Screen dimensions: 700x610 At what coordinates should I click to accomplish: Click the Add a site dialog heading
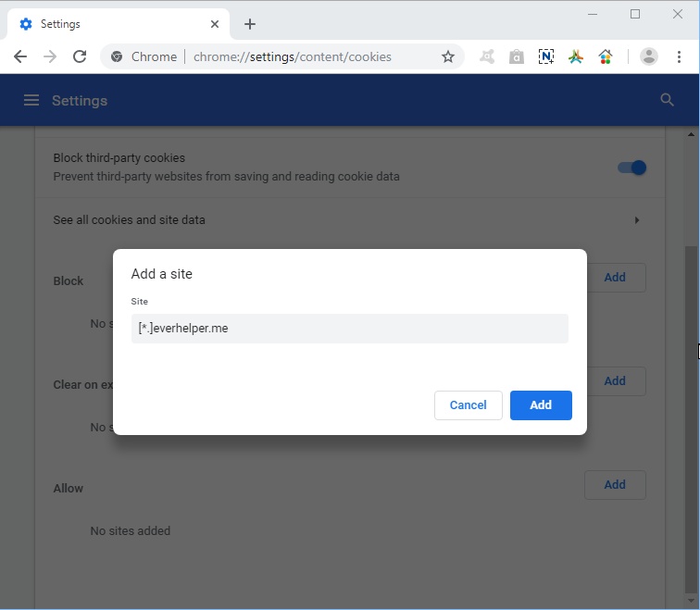(162, 274)
